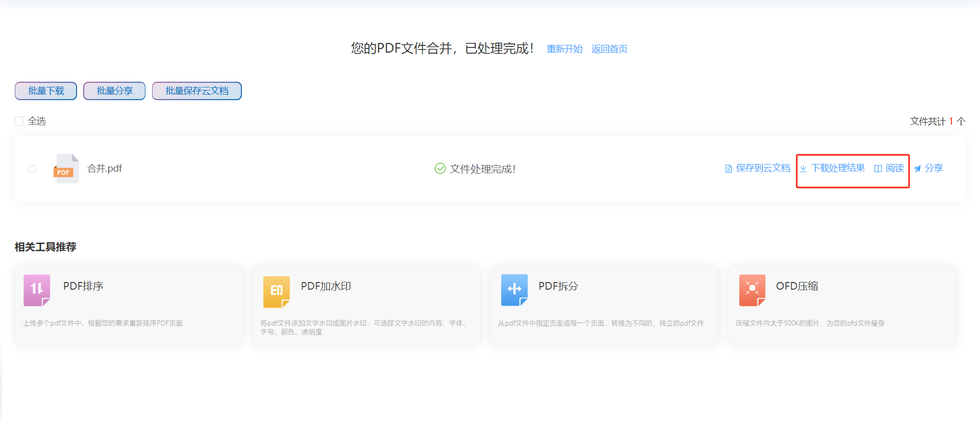Click the PDF file icon for 合并.pdf

pos(66,169)
